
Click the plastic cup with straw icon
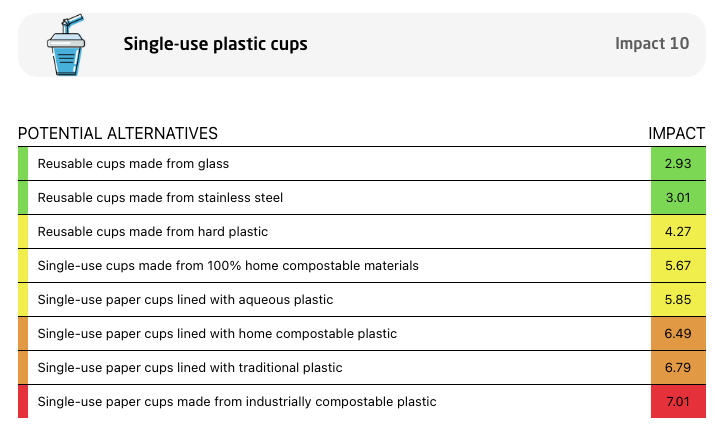coord(66,45)
